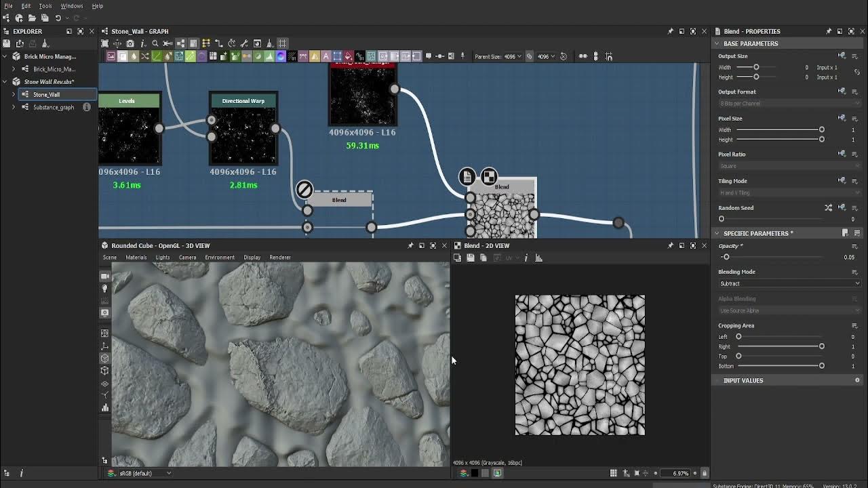
Task: Add a text node with the A icon
Action: point(325,56)
